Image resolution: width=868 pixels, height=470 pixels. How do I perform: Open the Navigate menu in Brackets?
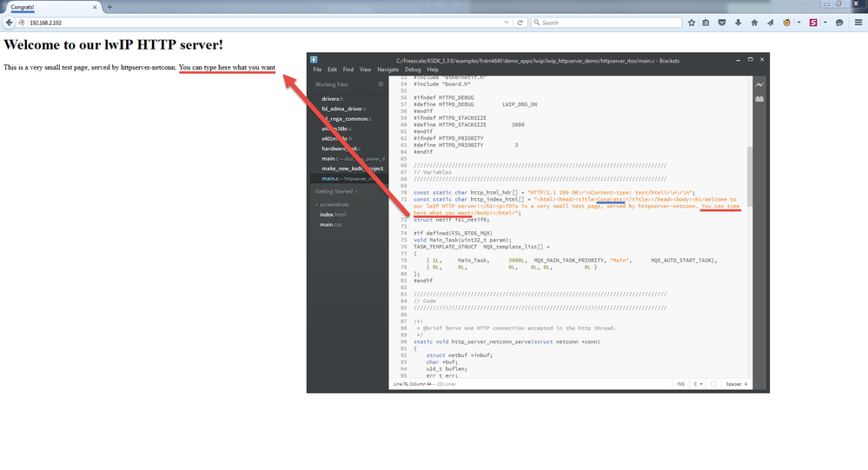pyautogui.click(x=388, y=70)
